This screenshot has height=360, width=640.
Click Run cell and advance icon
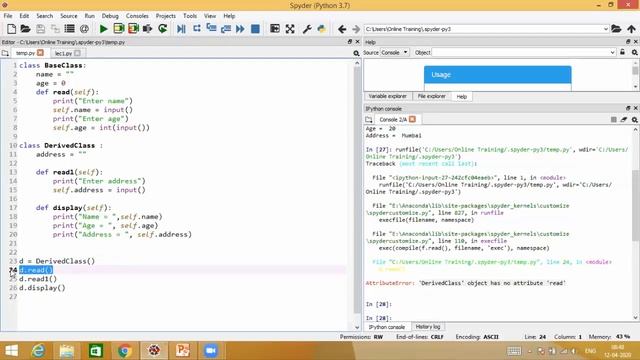(133, 29)
